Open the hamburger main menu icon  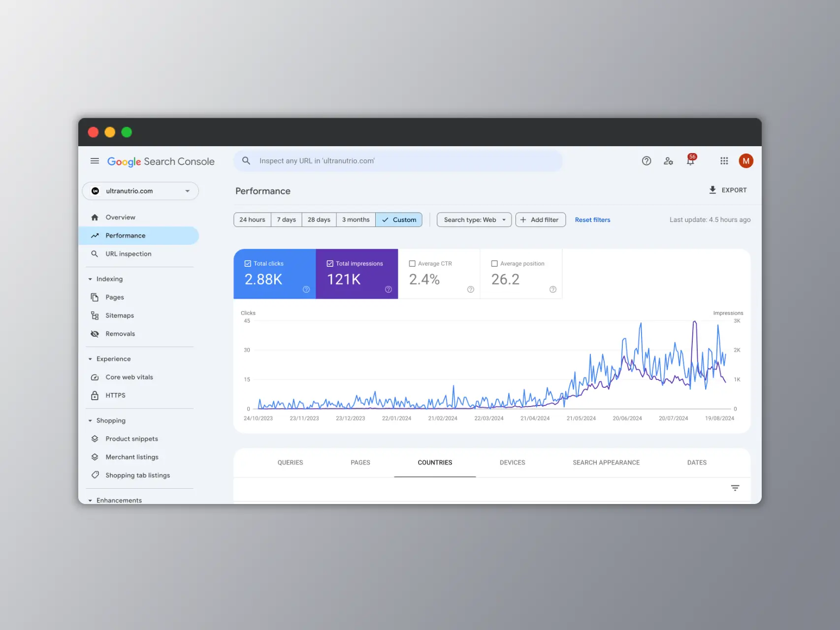point(95,161)
